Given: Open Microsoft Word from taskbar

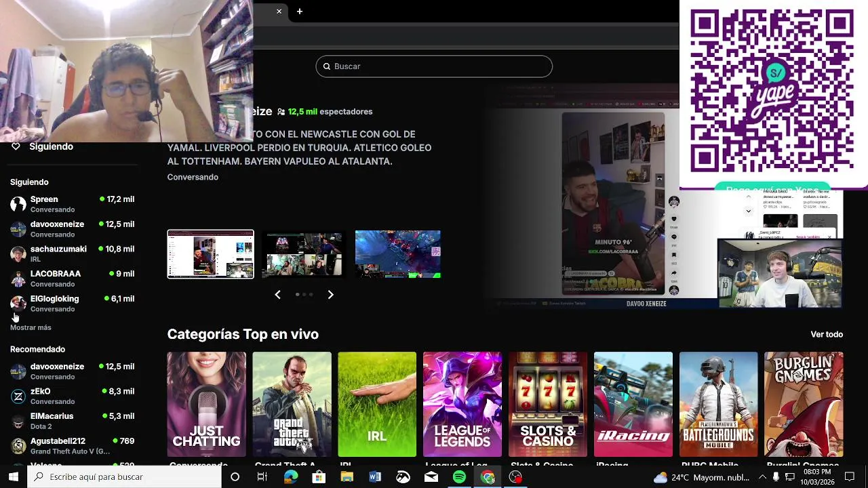Looking at the screenshot, I should tap(375, 477).
